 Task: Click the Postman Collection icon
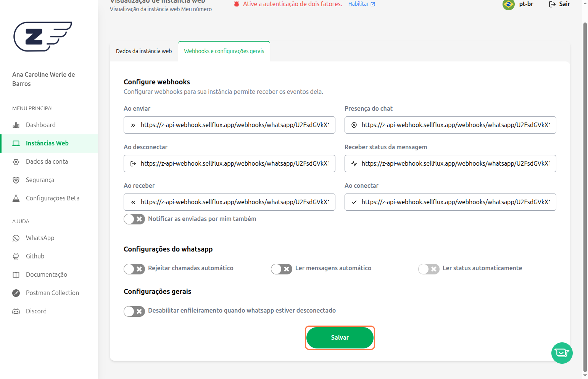point(16,293)
